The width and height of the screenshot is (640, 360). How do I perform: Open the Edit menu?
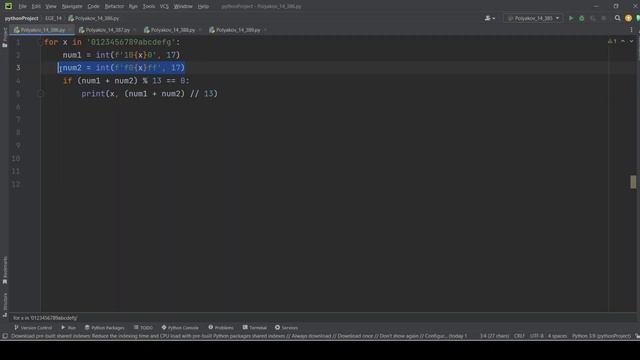point(36,7)
